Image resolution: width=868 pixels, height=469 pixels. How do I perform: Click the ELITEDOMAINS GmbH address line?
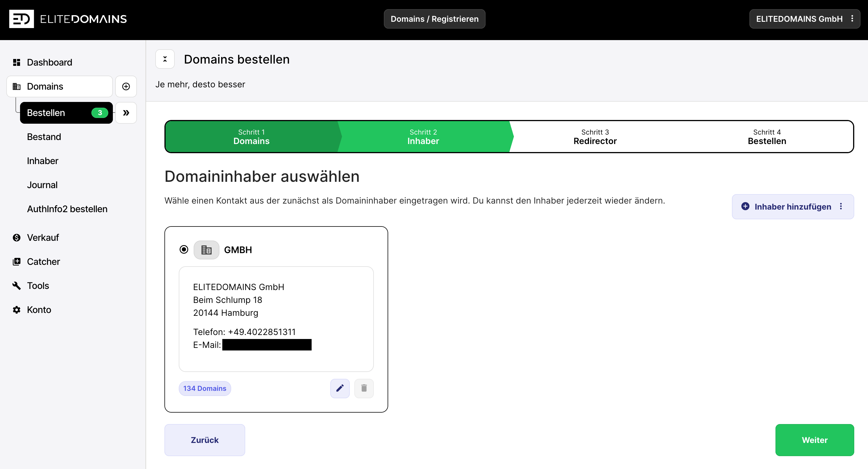239,287
